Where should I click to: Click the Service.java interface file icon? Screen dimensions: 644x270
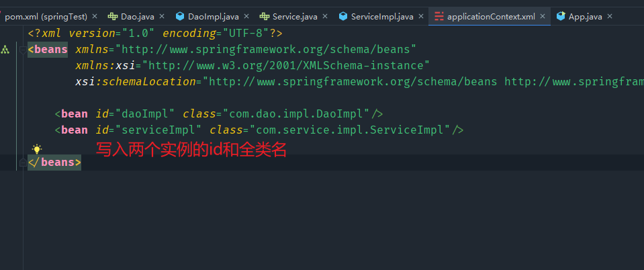265,16
